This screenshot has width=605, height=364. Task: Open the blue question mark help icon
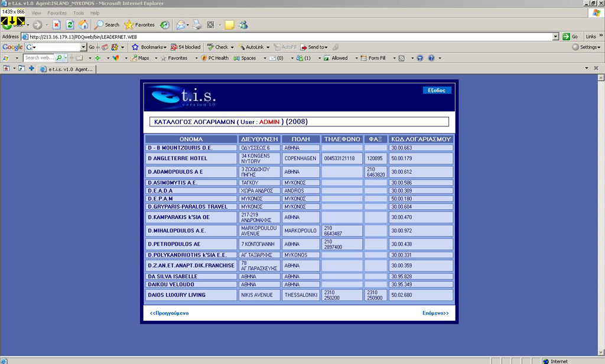click(431, 58)
